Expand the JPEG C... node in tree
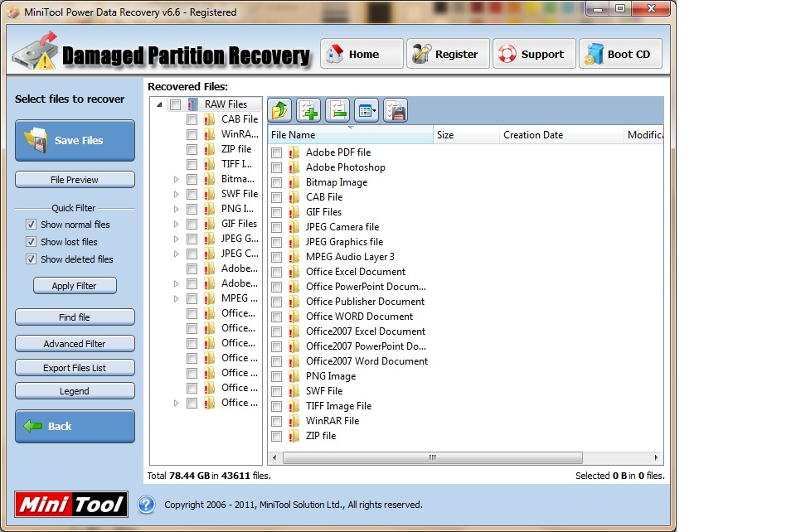The image size is (796, 532). pos(176,254)
